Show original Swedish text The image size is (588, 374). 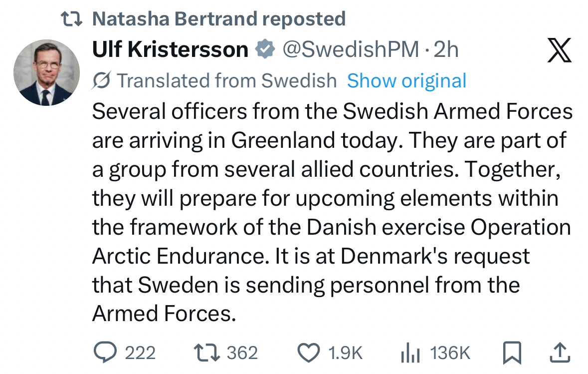click(406, 80)
